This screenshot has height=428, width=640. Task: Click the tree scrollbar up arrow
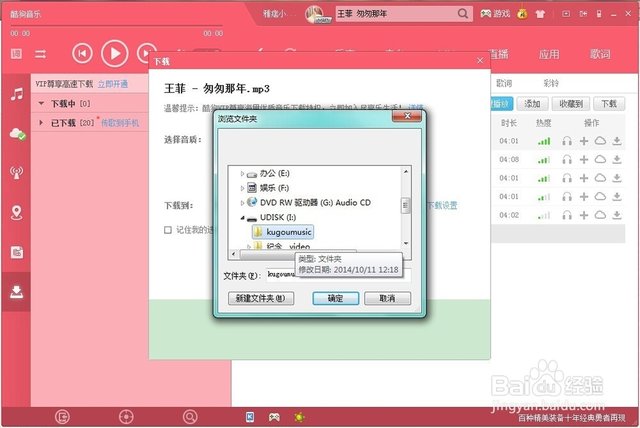(406, 171)
